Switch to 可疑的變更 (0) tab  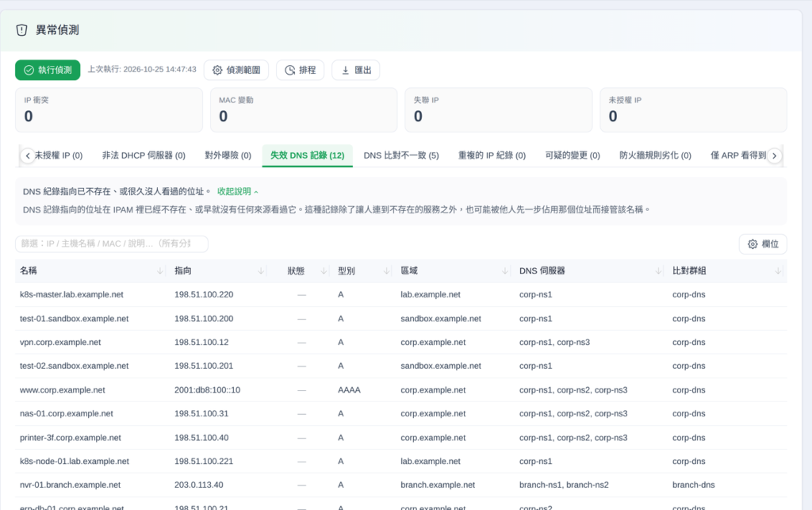point(573,155)
